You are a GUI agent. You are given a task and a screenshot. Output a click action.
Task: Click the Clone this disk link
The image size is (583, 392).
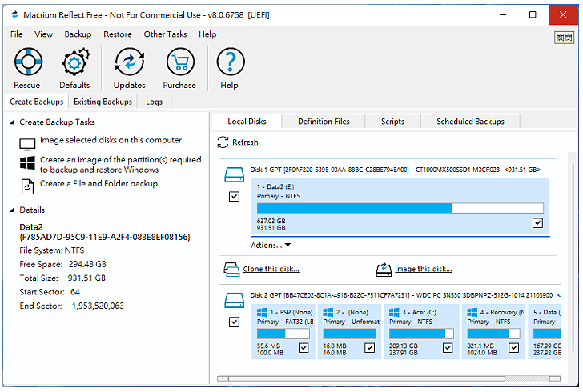tap(271, 269)
